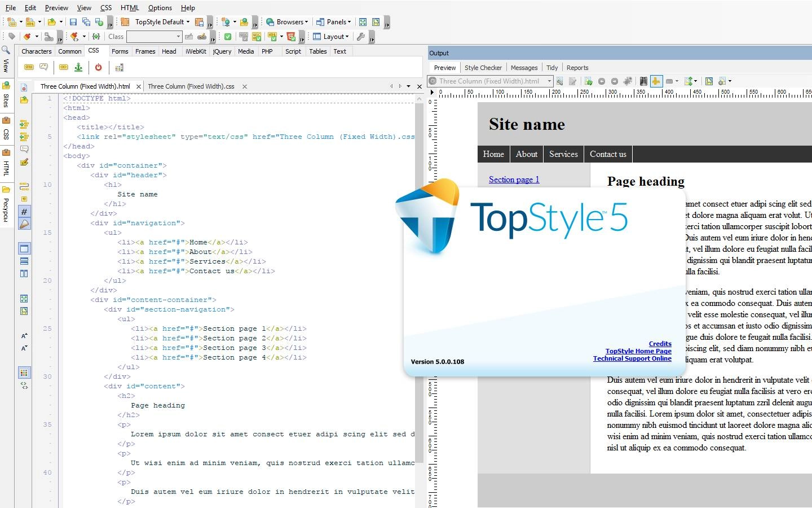The width and height of the screenshot is (812, 508).
Task: Click the full screen icon beside Panels
Action: pos(363,22)
